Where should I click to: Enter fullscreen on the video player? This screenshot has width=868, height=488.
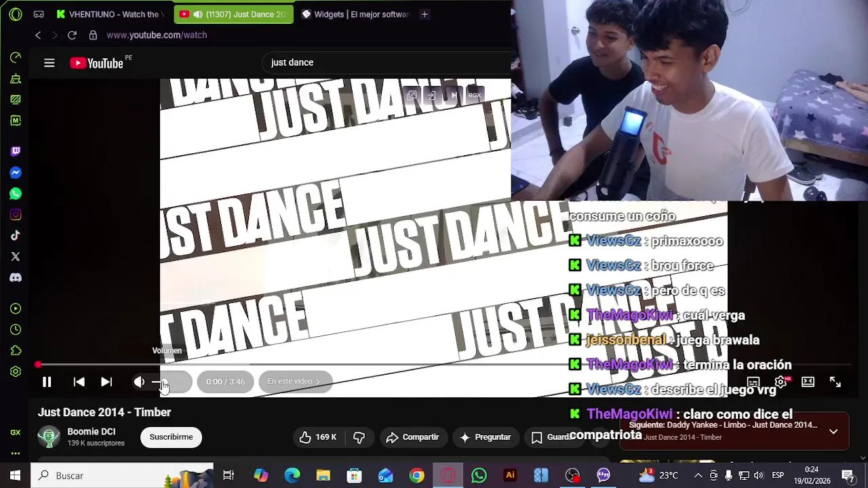(x=835, y=382)
